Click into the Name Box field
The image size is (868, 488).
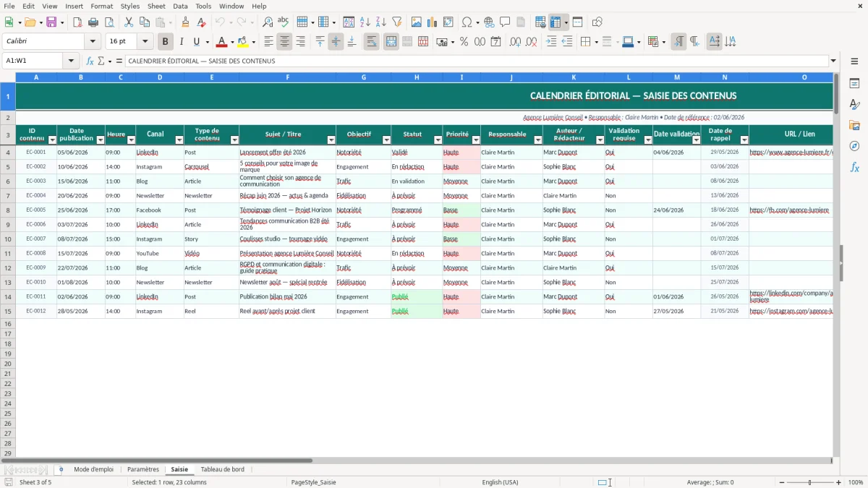point(33,61)
